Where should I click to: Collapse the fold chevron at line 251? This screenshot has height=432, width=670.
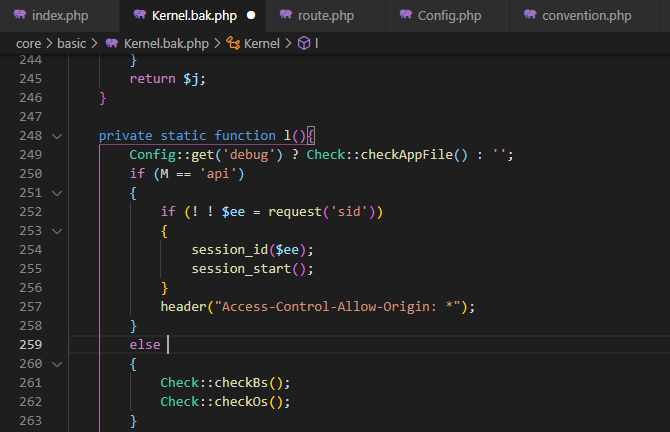coord(57,193)
